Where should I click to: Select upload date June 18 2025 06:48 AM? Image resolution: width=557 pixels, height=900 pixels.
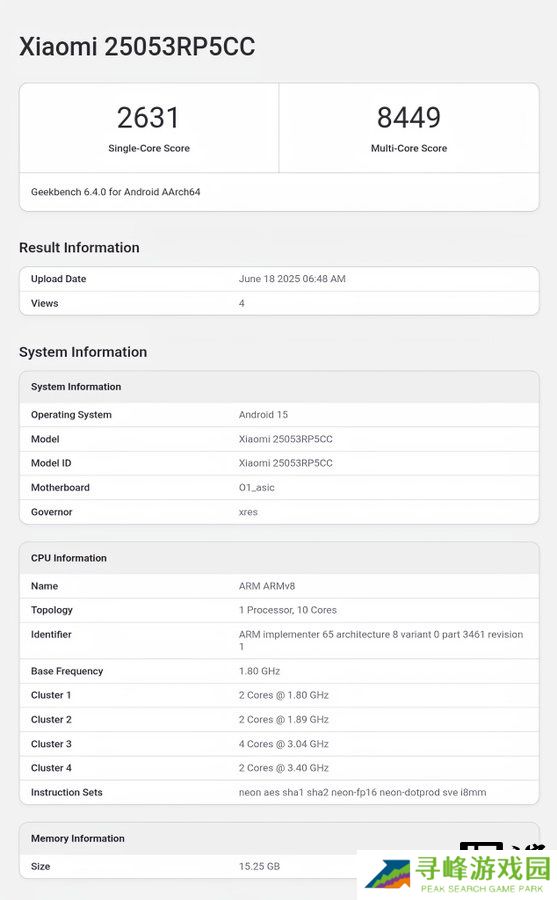coord(292,278)
